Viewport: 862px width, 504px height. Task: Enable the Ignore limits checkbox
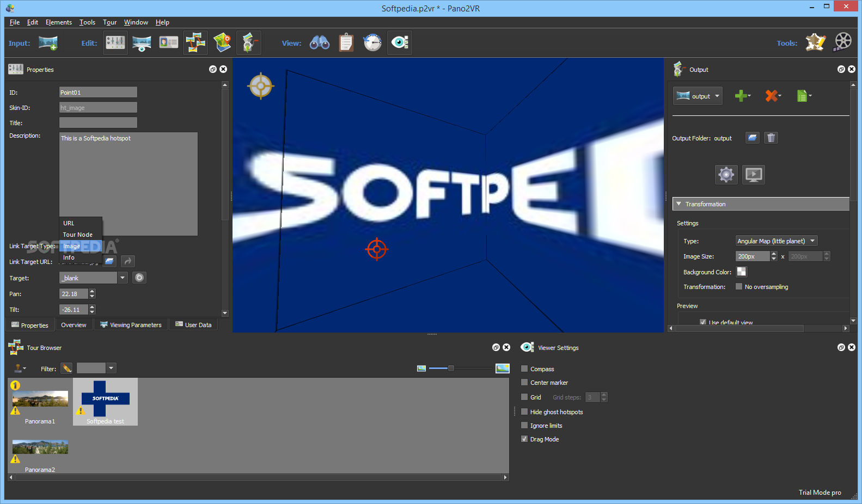[x=524, y=425]
